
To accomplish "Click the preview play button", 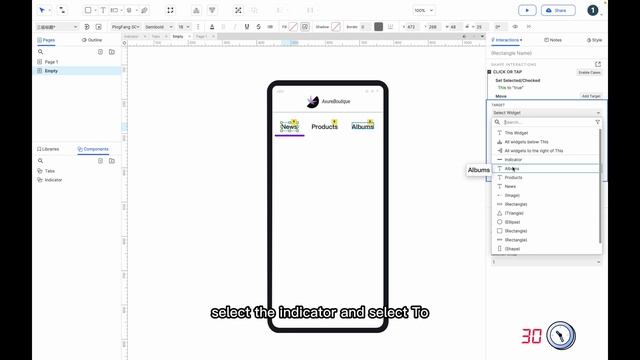I will (x=527, y=10).
